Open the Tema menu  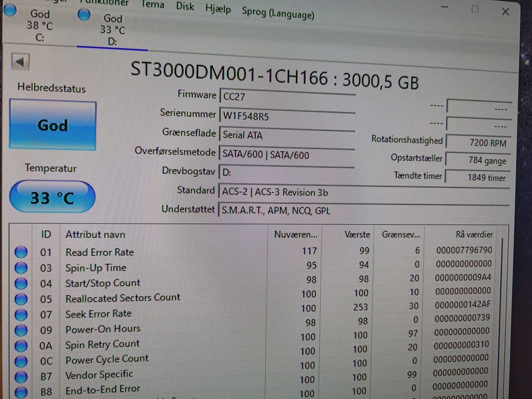[153, 4]
